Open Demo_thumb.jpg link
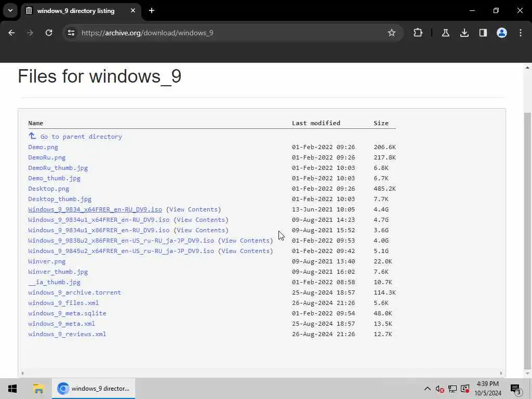 click(54, 178)
